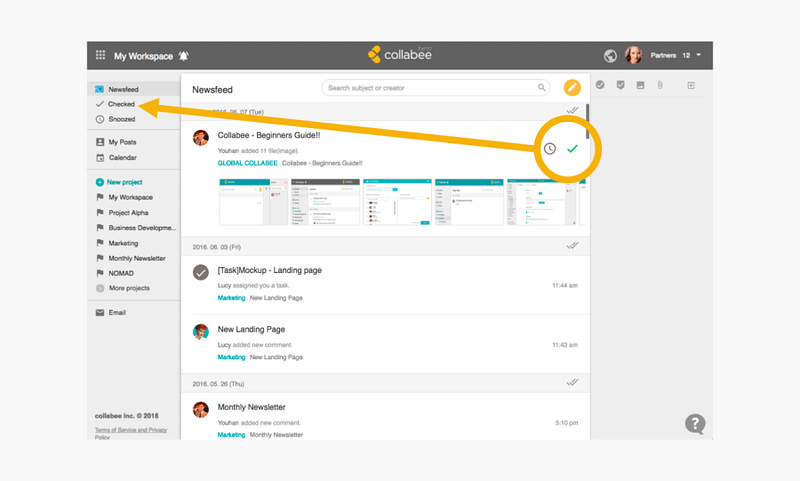Click the 11:44 am timestamp
This screenshot has width=800, height=481.
(565, 286)
